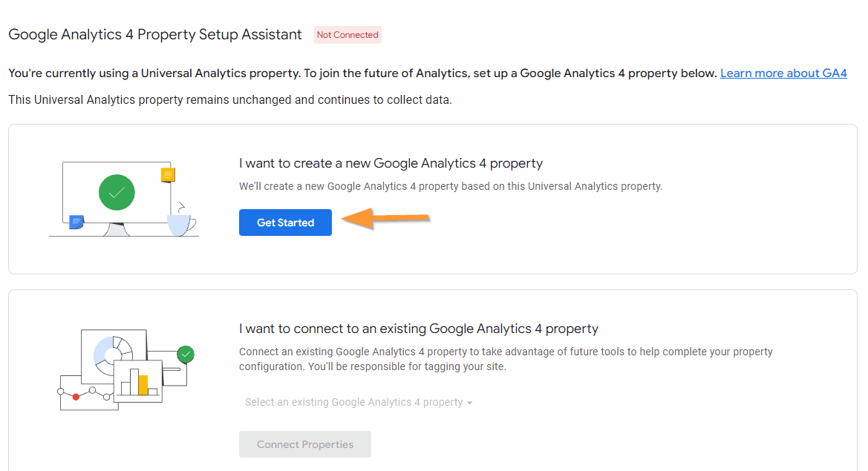Open the Learn more about GA4 link
The height and width of the screenshot is (471, 868).
point(783,73)
